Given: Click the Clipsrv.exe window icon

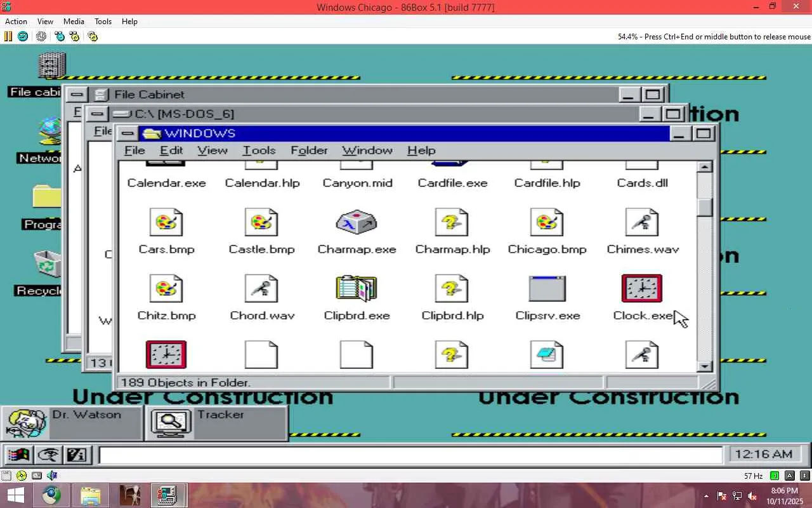Looking at the screenshot, I should coord(547,289).
